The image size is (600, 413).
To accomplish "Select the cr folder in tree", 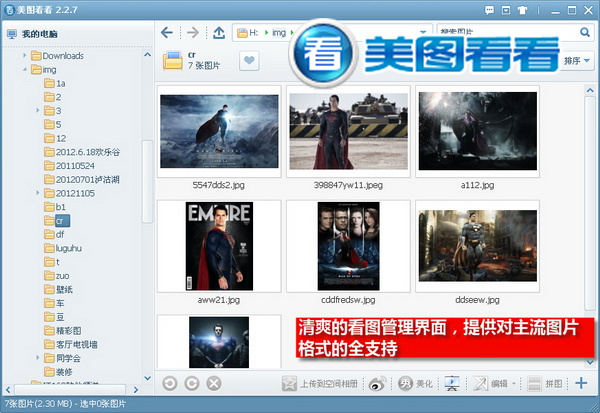I will 57,221.
